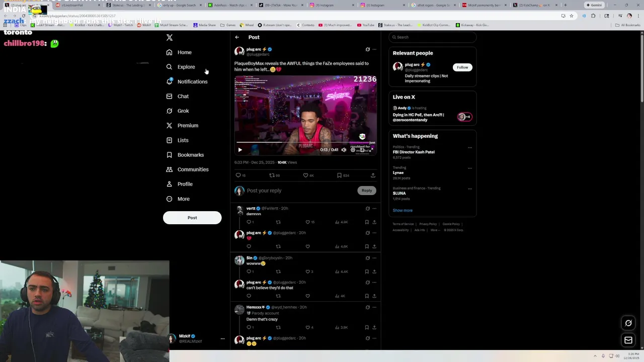The image size is (644, 362).
Task: Open three-dot menu on Sin's comment
Action: tap(374, 258)
